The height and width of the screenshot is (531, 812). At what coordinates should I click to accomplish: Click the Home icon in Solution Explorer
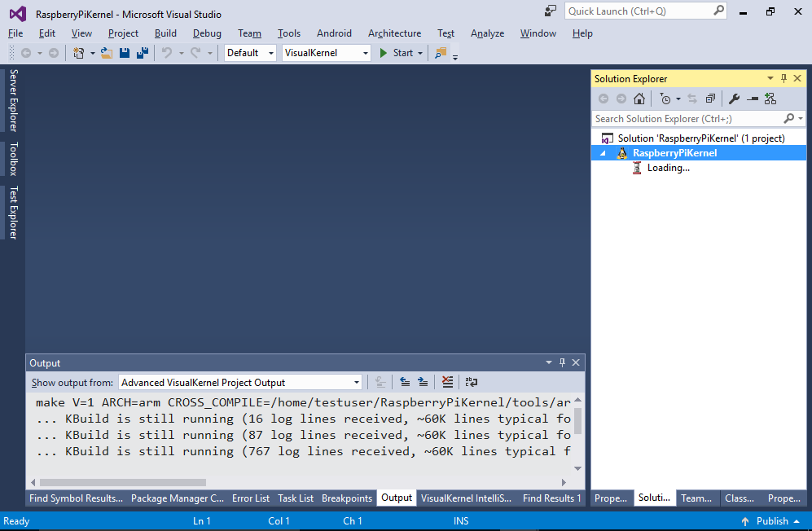(x=639, y=99)
